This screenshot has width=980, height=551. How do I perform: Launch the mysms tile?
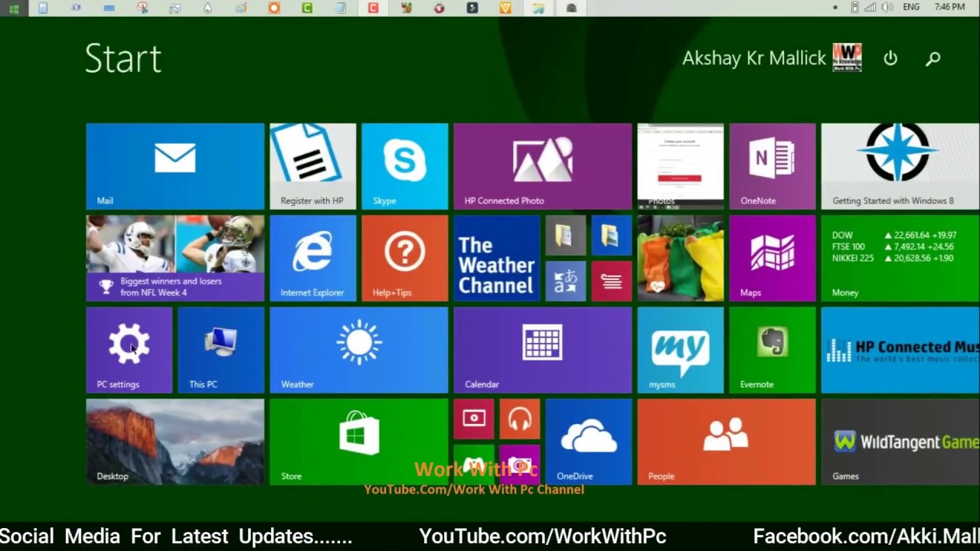tap(680, 350)
